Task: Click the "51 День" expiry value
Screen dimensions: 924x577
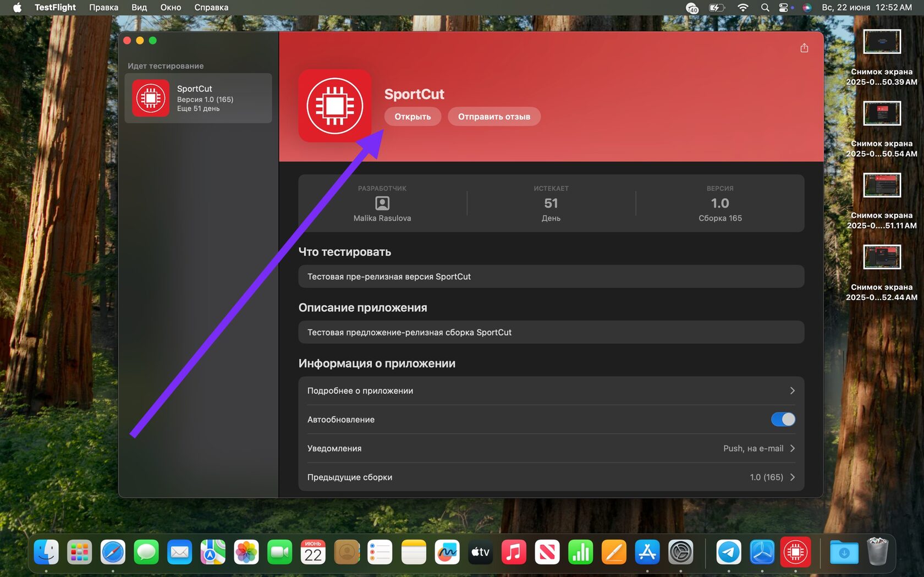Action: pos(551,210)
